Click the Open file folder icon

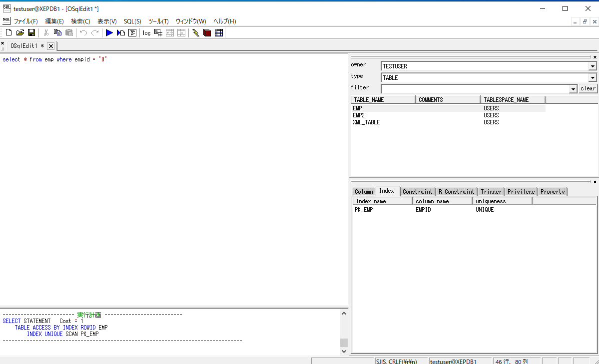pos(20,33)
